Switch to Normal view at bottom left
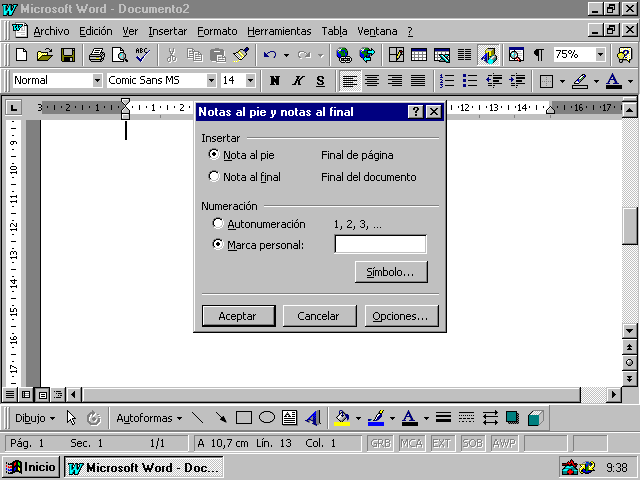 point(10,394)
